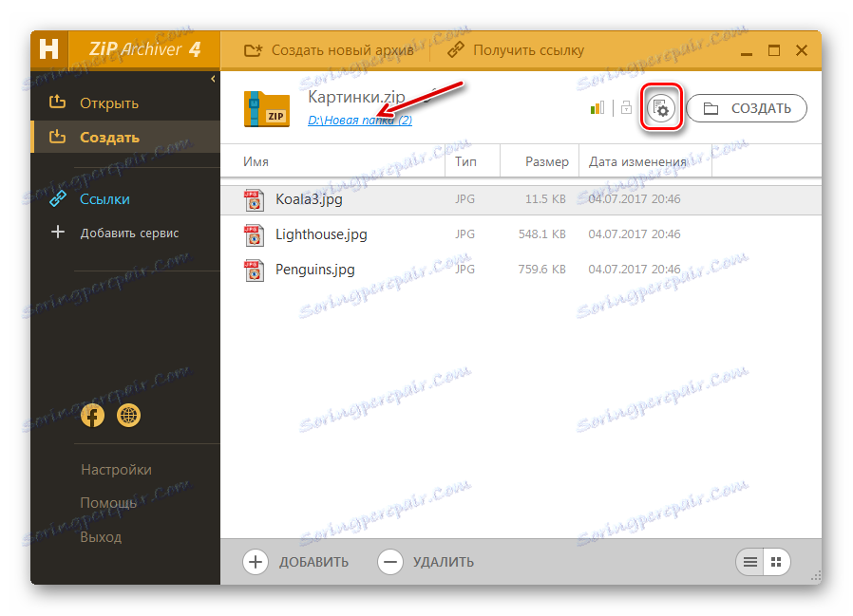The image size is (853, 616).
Task: Collapse the sidebar with the chevron arrow
Action: click(213, 79)
